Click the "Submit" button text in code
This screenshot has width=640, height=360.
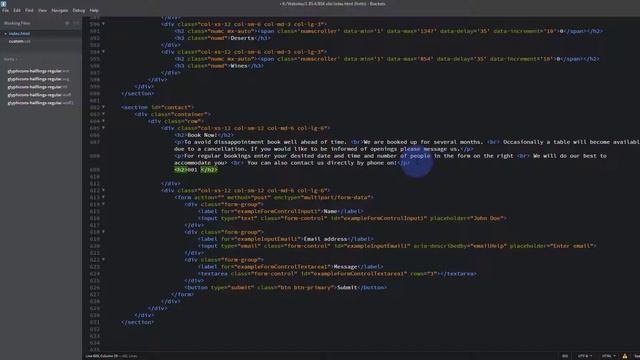pyautogui.click(x=347, y=288)
